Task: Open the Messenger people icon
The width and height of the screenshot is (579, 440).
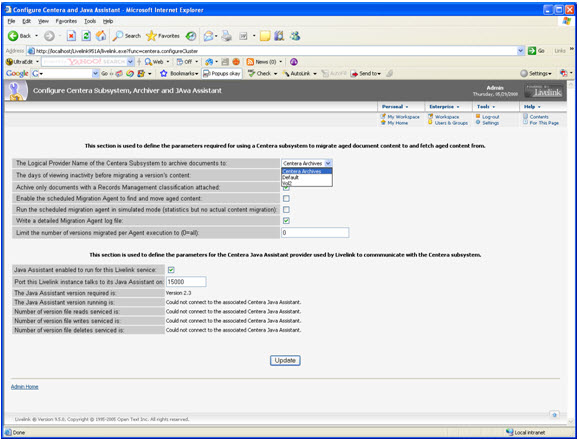Action: (x=295, y=36)
